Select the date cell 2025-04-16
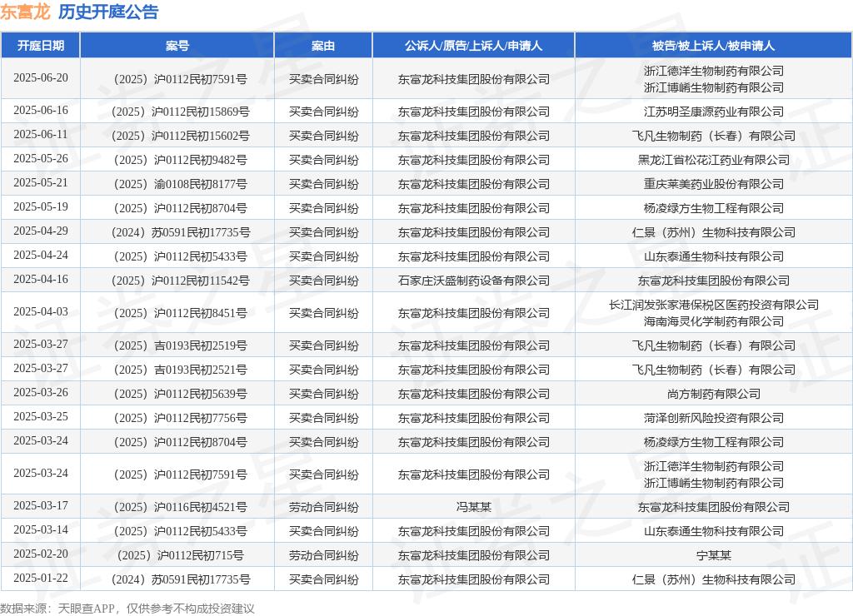This screenshot has height=616, width=853. point(41,279)
